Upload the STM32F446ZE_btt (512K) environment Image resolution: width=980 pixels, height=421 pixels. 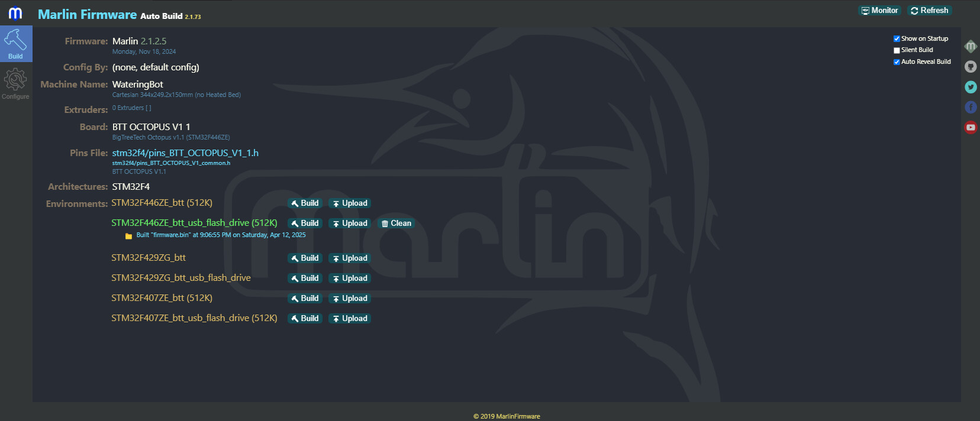(x=350, y=203)
